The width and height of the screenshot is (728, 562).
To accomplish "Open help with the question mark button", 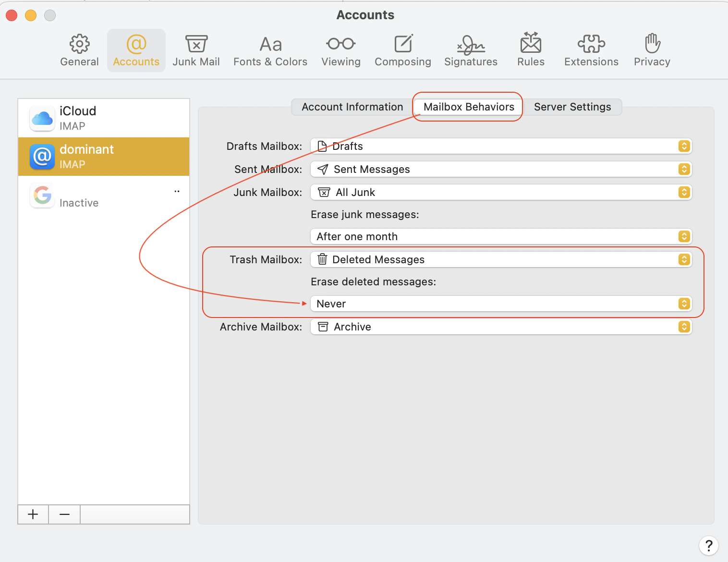I will pos(708,546).
